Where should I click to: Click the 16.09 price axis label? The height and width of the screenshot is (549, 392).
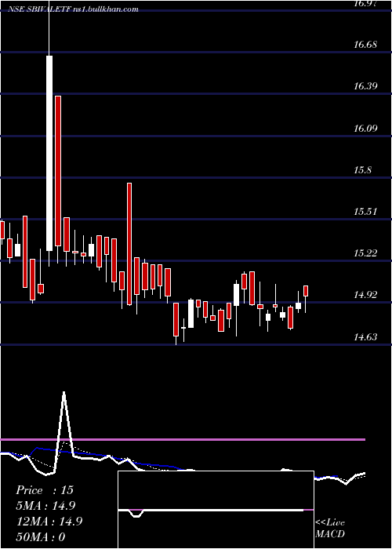[x=365, y=129]
